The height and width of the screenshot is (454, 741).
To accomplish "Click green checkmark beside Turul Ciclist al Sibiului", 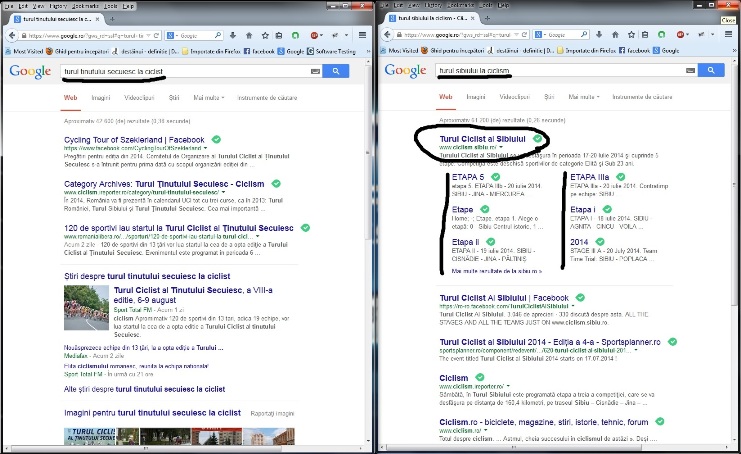I will pos(538,138).
